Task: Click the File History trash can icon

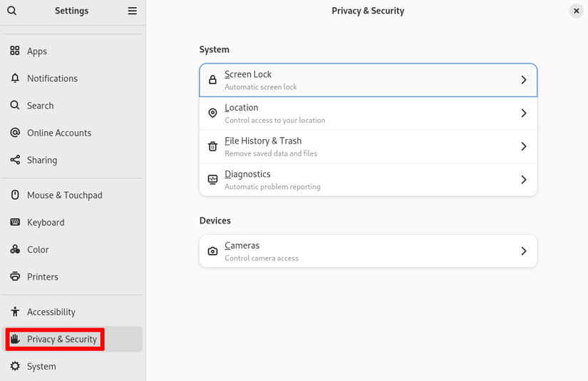Action: coord(212,146)
